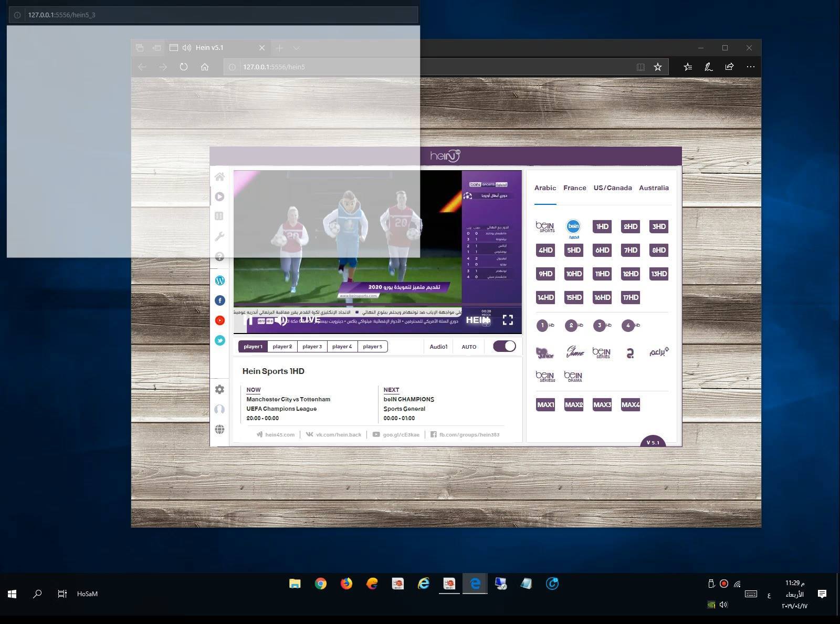This screenshot has height=624, width=840.
Task: Open the Facebook icon in Hein sidebar
Action: coord(220,300)
